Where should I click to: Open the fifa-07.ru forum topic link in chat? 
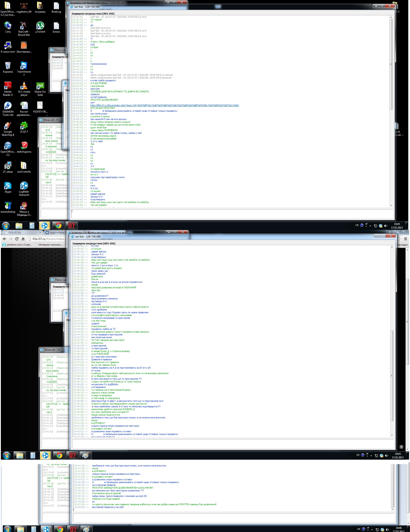[x=165, y=106]
